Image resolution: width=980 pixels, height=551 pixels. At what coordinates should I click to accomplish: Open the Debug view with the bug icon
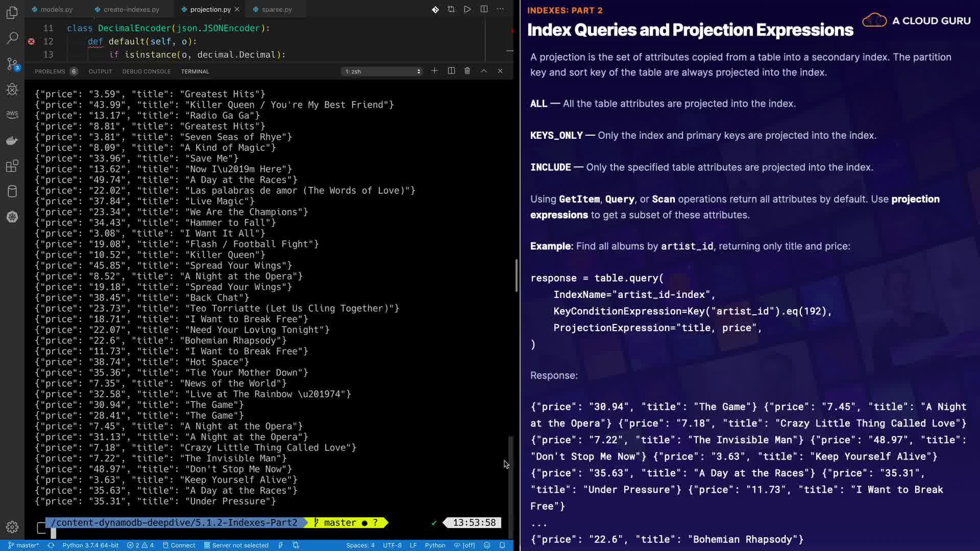click(12, 89)
